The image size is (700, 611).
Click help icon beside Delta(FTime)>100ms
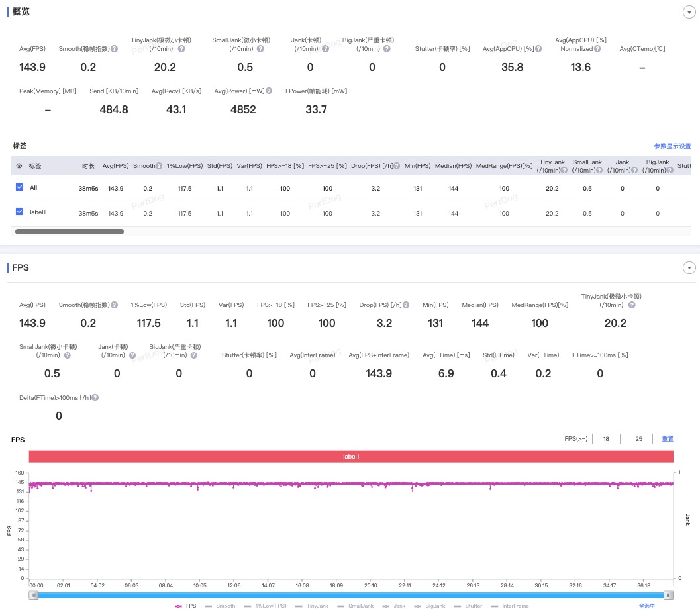pos(95,398)
